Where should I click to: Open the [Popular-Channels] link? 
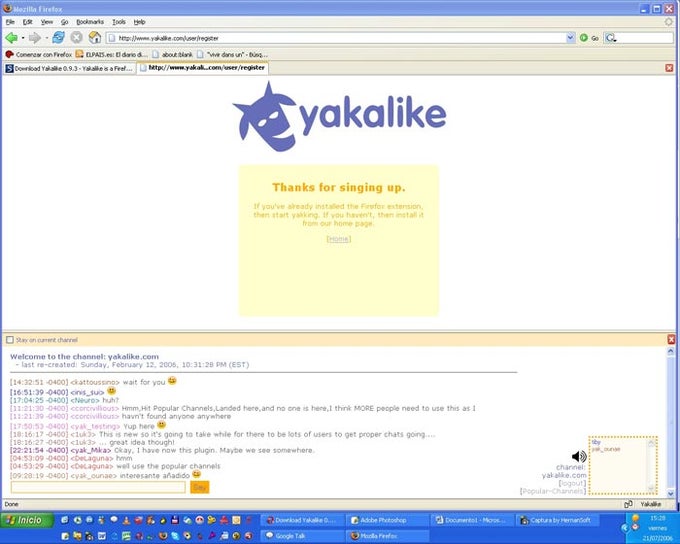click(553, 491)
